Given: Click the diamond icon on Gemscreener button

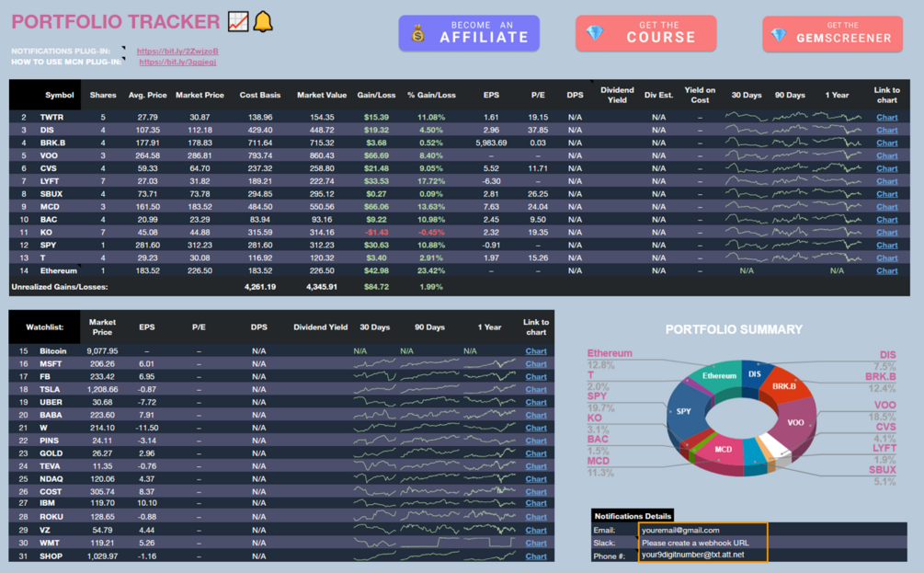Looking at the screenshot, I should pos(779,35).
